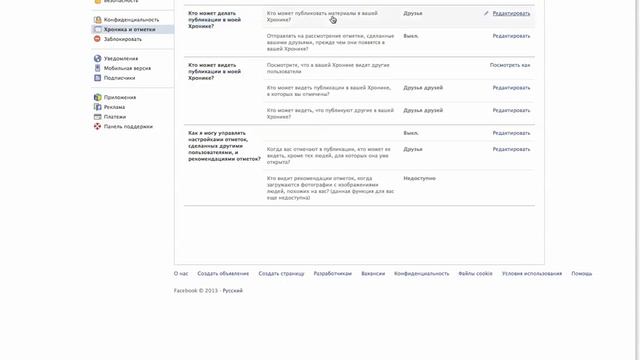Open Конфиденциальность footer link
This screenshot has height=360, width=640.
tap(422, 273)
